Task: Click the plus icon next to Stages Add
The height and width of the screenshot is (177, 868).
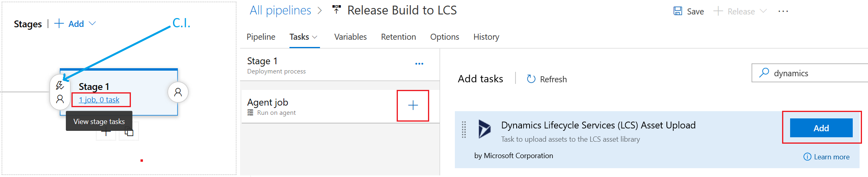Action: coord(59,24)
